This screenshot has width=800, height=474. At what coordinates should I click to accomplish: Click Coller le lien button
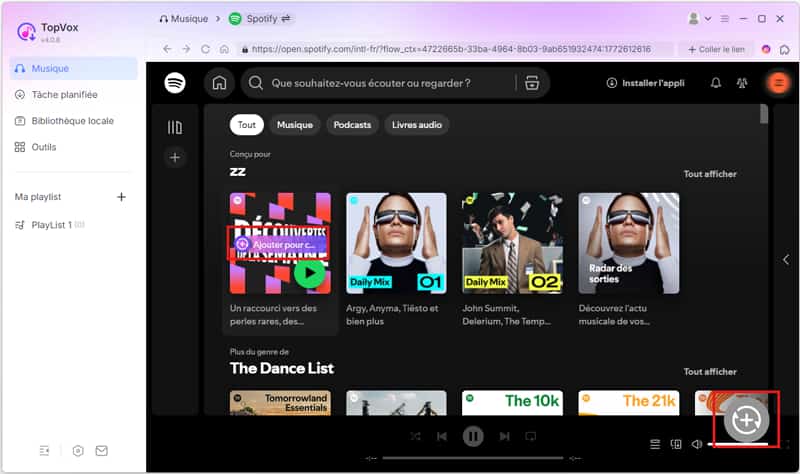[716, 49]
